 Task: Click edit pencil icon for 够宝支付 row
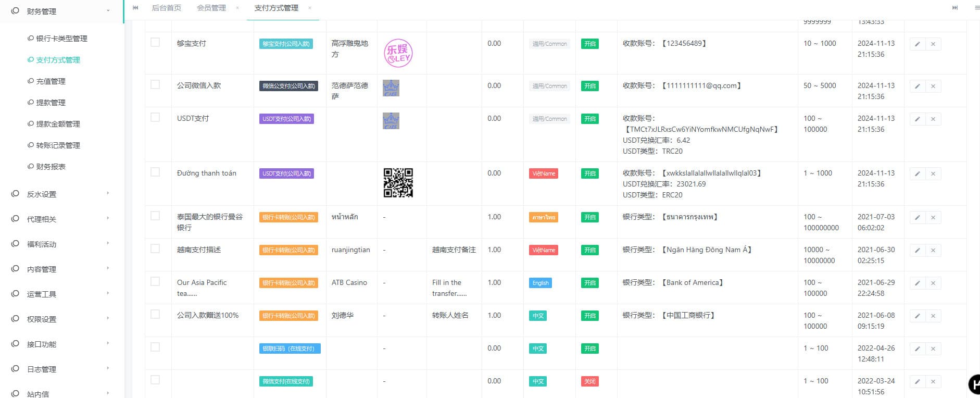pos(917,44)
